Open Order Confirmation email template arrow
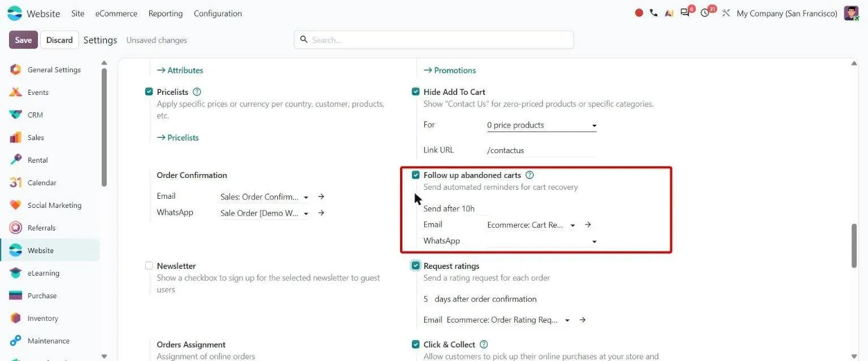 [321, 197]
